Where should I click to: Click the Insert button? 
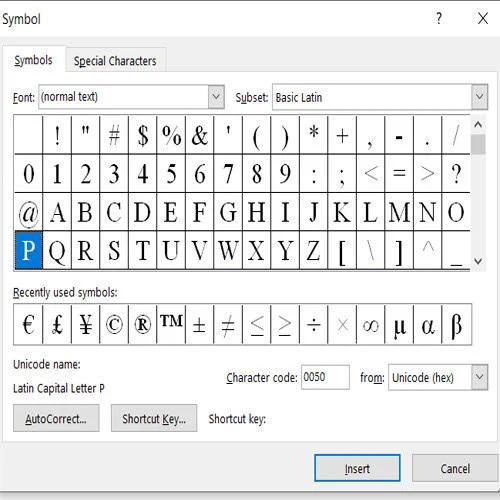pos(357,468)
